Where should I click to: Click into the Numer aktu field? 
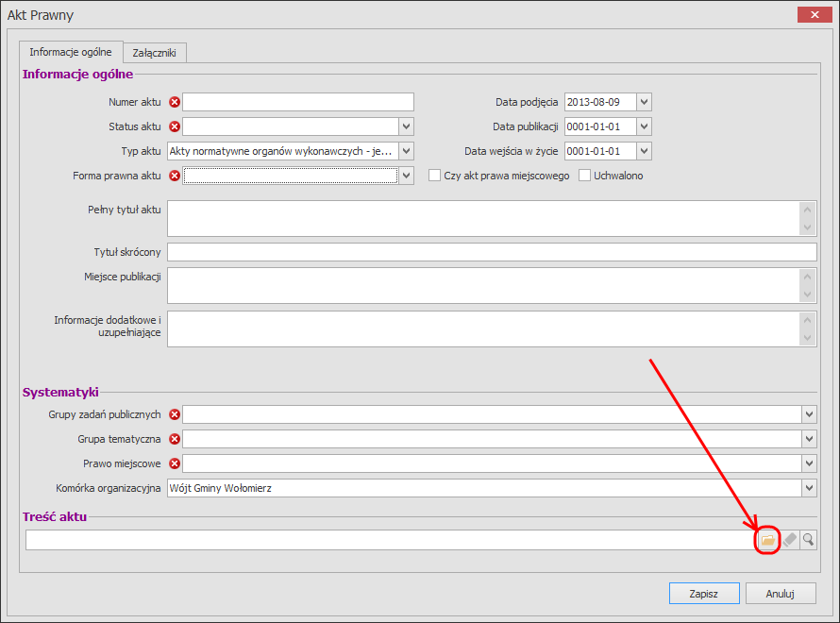point(298,102)
